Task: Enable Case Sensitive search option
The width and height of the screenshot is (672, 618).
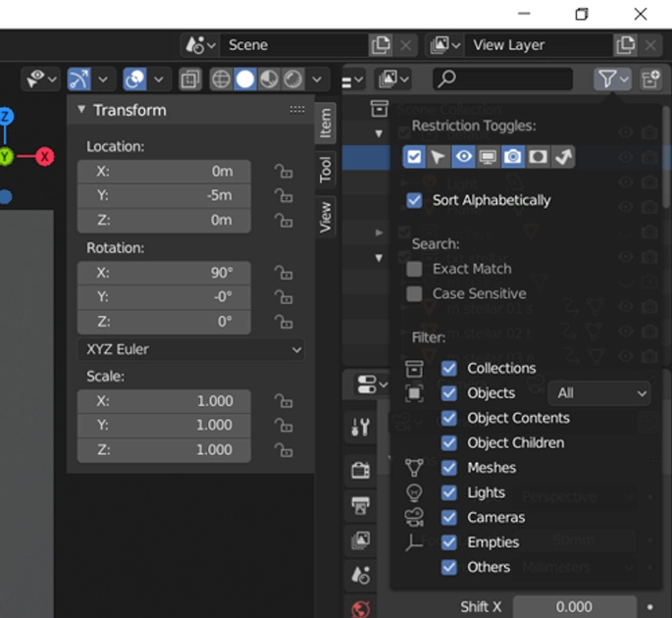Action: pyautogui.click(x=414, y=294)
